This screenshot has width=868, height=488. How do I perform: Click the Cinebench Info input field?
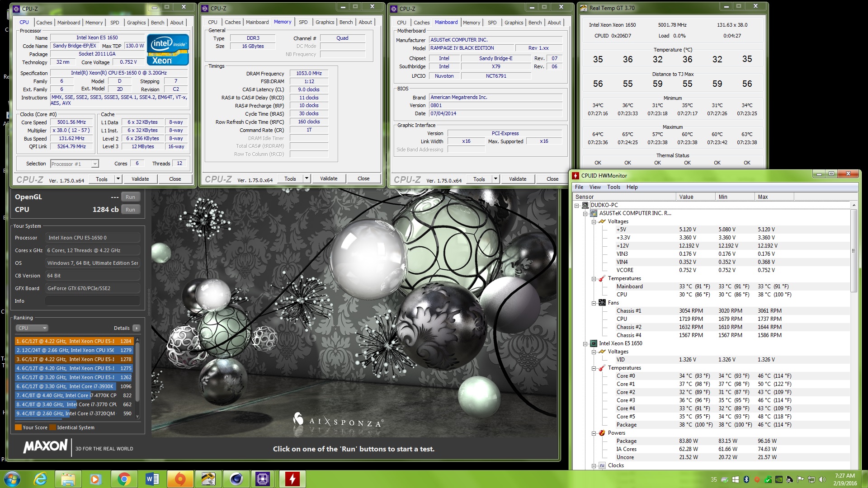tap(93, 301)
